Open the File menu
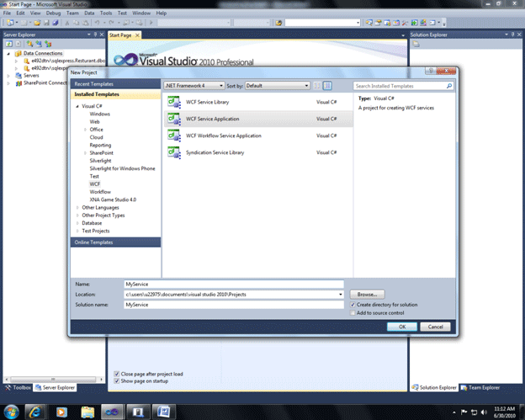 point(7,13)
